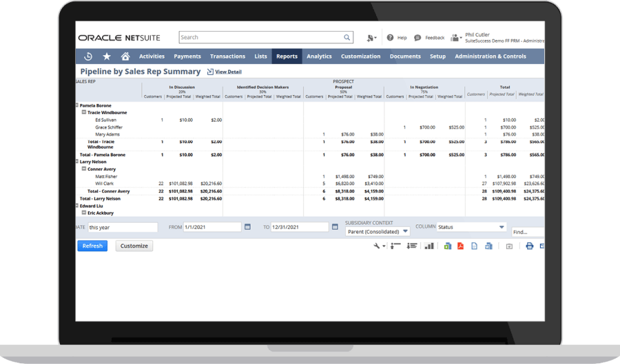Export the report to CSV document
The width and height of the screenshot is (620, 364).
click(474, 246)
